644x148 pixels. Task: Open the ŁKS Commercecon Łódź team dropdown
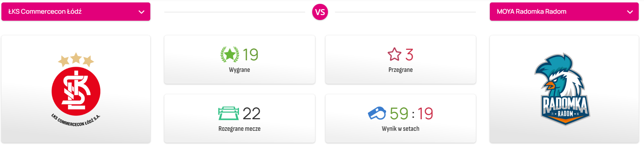[76, 12]
